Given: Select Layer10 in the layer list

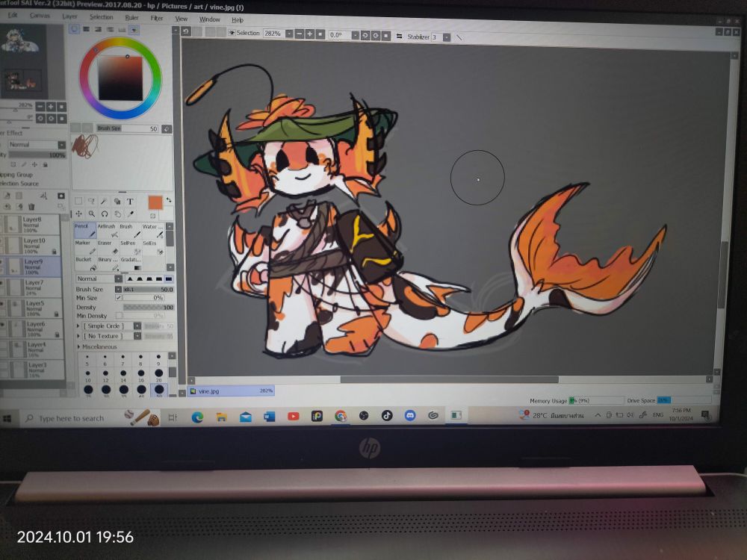Looking at the screenshot, I should [31, 245].
